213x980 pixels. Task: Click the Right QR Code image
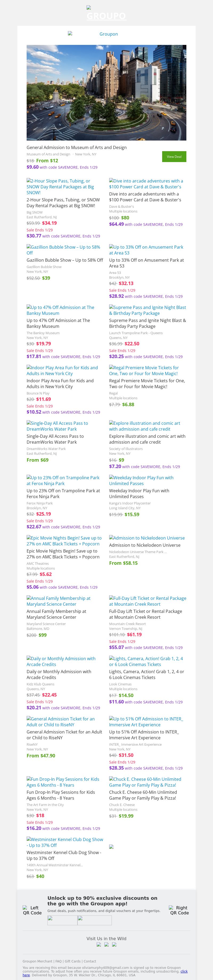pos(179,910)
